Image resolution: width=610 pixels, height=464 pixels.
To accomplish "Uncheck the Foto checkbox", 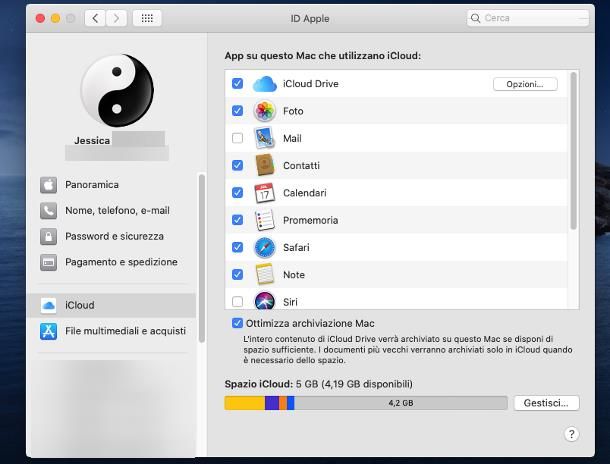I will (x=237, y=111).
